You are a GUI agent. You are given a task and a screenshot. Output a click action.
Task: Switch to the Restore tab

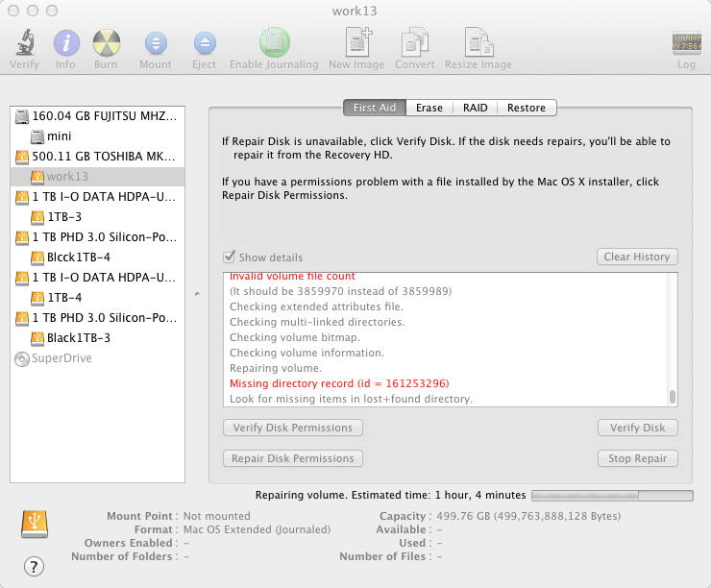pyautogui.click(x=527, y=108)
